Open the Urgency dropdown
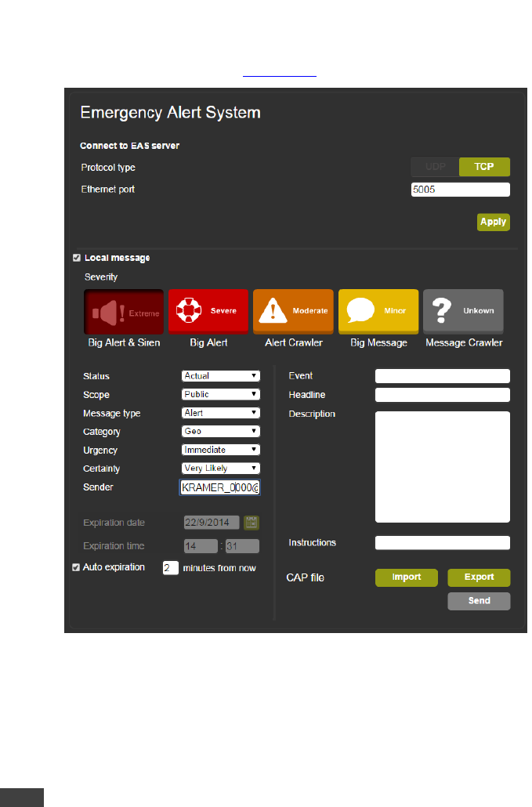This screenshot has height=807, width=532. 221,450
